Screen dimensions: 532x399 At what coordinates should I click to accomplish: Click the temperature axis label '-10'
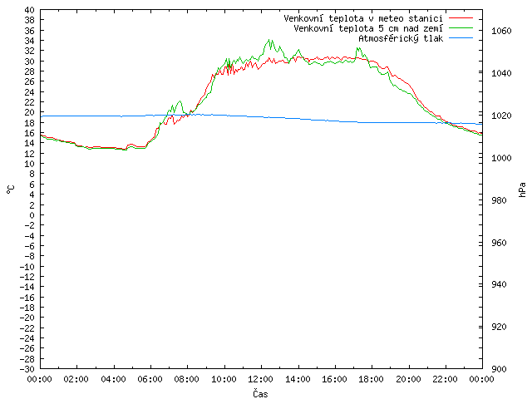27,267
